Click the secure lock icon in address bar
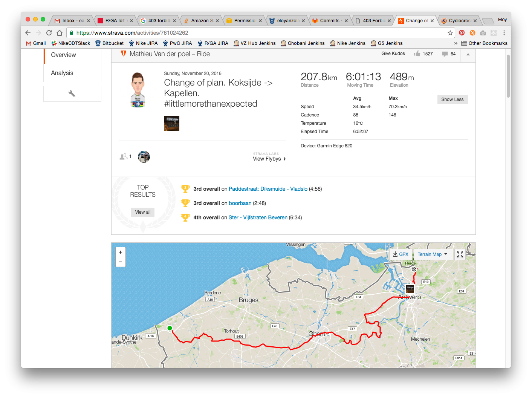 72,33
